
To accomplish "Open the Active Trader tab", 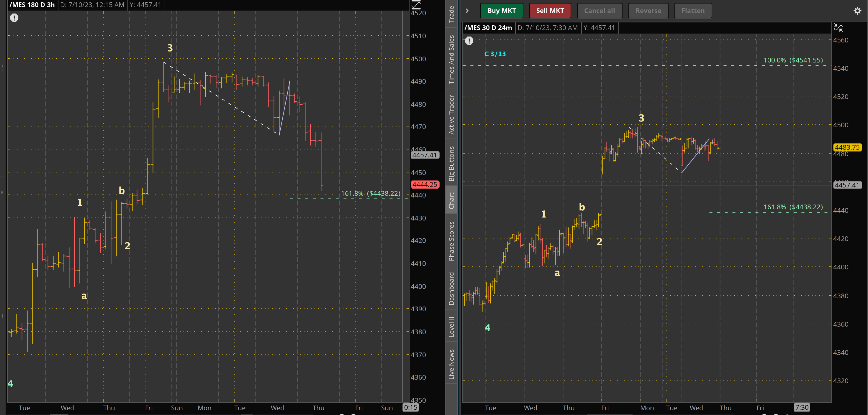I will pyautogui.click(x=451, y=114).
